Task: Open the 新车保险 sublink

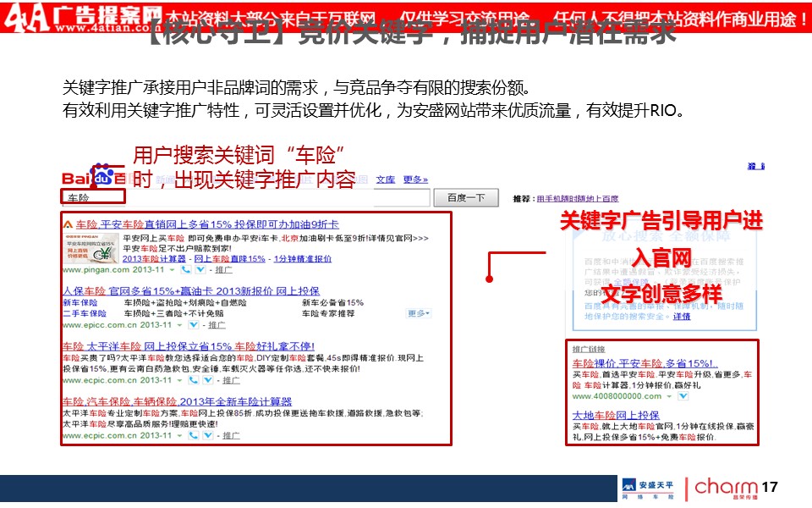Action: (80, 302)
